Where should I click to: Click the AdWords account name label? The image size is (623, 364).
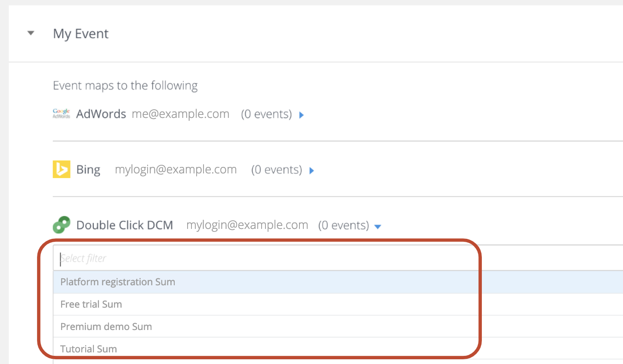pyautogui.click(x=101, y=114)
